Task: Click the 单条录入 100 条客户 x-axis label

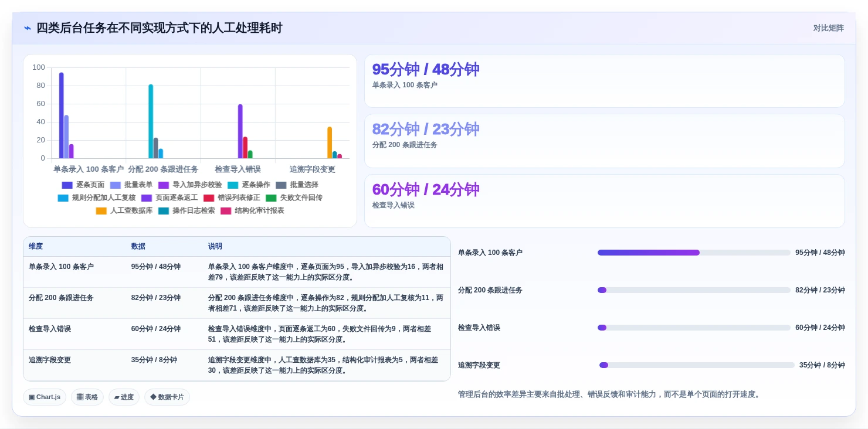Action: pos(89,169)
